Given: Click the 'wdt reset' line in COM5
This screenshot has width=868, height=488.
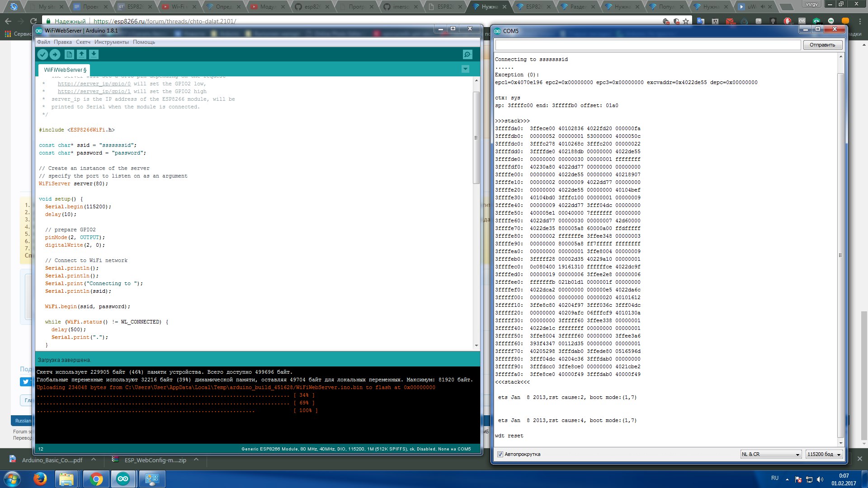Looking at the screenshot, I should [x=509, y=436].
